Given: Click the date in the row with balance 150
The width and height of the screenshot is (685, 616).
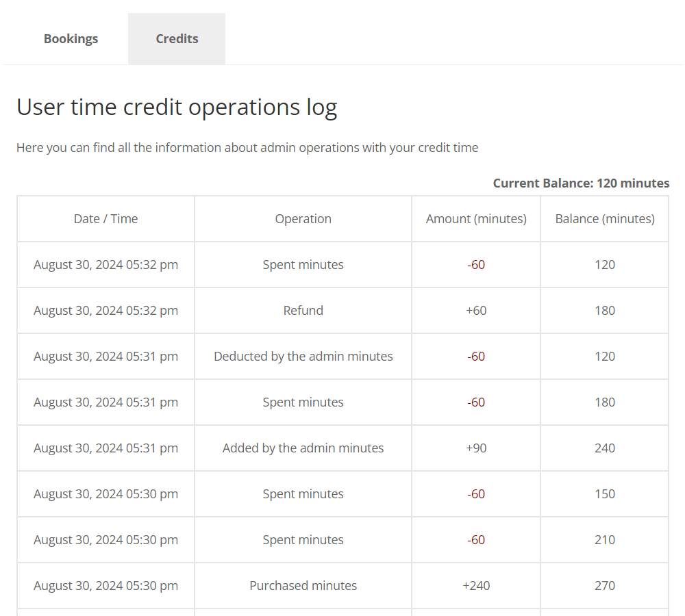Looking at the screenshot, I should tap(105, 493).
